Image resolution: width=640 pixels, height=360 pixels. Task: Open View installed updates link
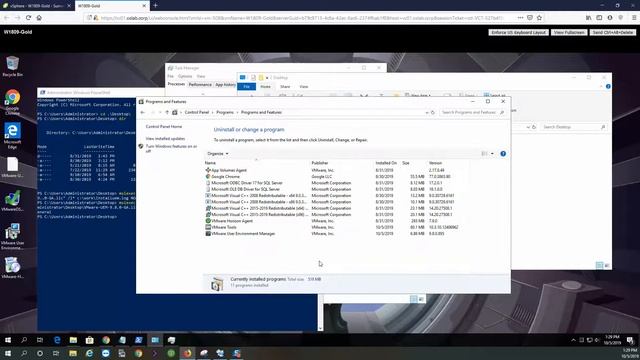[x=165, y=139]
